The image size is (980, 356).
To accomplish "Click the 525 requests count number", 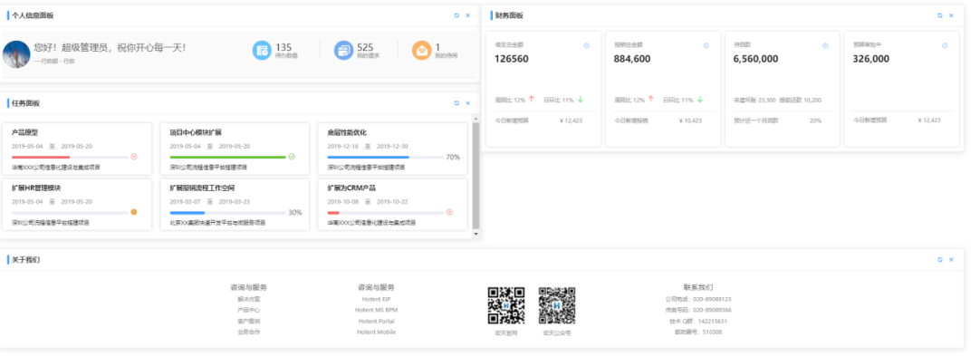I will [365, 47].
